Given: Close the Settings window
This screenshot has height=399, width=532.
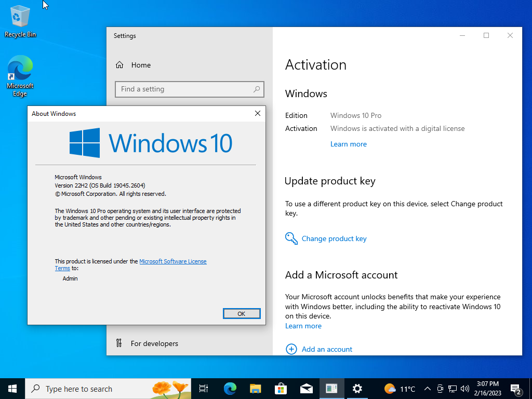Looking at the screenshot, I should pos(510,35).
